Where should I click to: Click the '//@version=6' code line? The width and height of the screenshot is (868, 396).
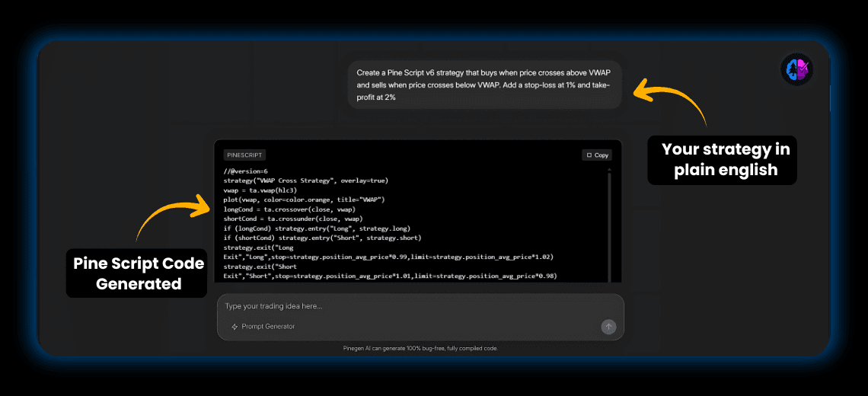[x=246, y=171]
